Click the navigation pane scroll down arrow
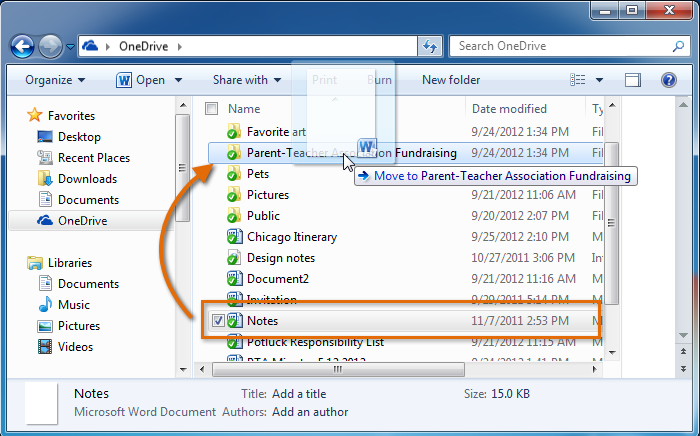 point(183,370)
